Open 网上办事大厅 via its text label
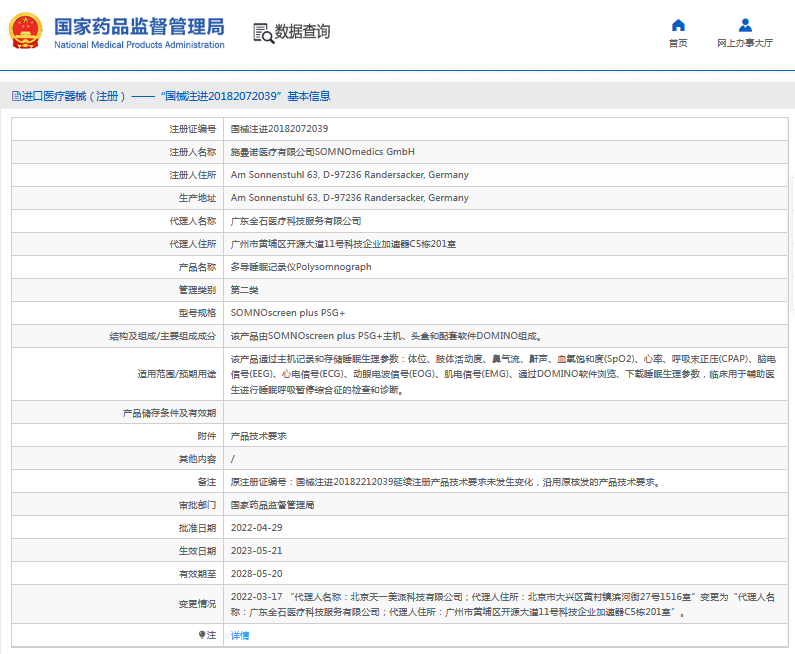Viewport: 795px width, 654px height. click(x=745, y=43)
